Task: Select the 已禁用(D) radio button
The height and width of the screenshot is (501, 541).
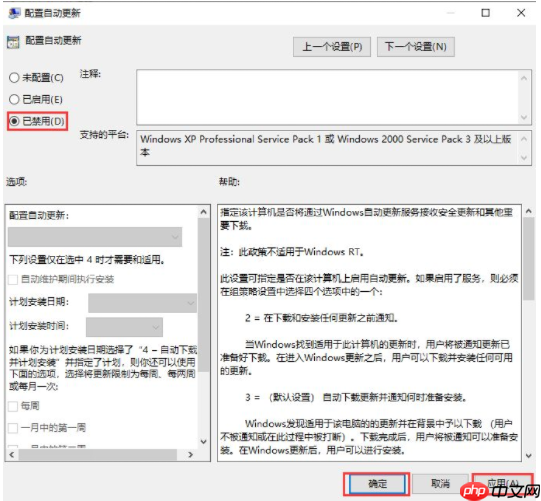Action: pos(14,121)
